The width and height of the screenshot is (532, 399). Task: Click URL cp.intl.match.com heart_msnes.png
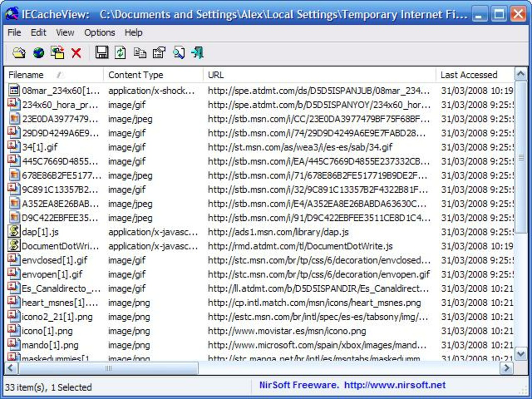(x=315, y=303)
